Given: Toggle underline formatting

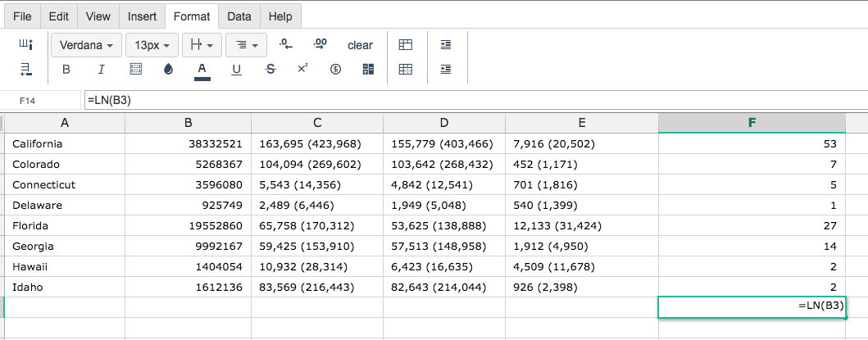Looking at the screenshot, I should [236, 69].
